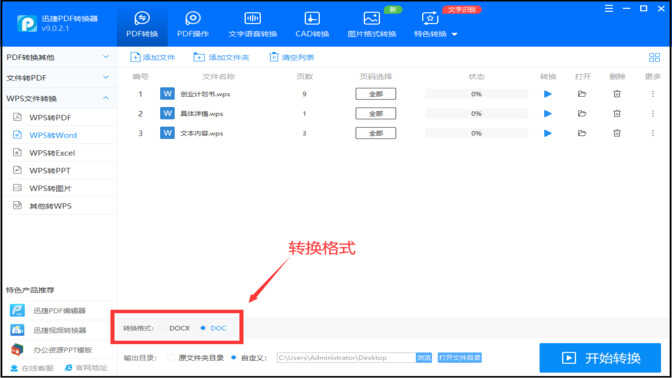Click the W icon of file row 2
Screen dimensions: 672x378
pos(167,113)
